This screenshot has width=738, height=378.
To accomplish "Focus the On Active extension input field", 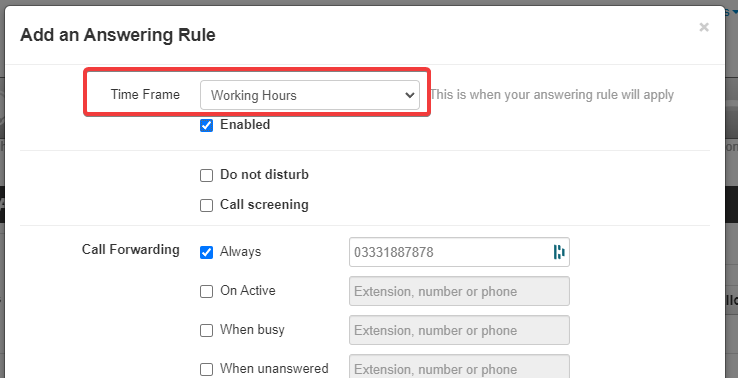I will [459, 291].
